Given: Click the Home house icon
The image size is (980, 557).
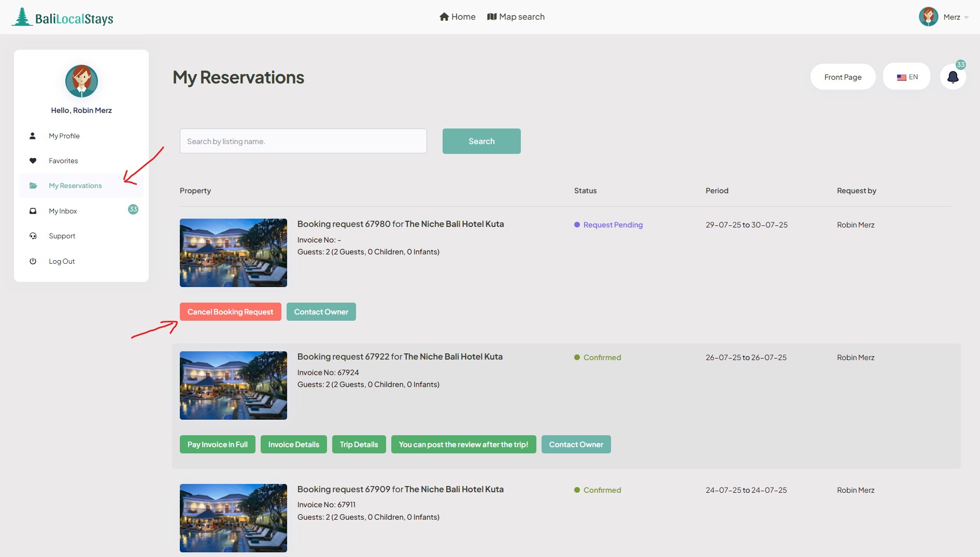Looking at the screenshot, I should 444,17.
